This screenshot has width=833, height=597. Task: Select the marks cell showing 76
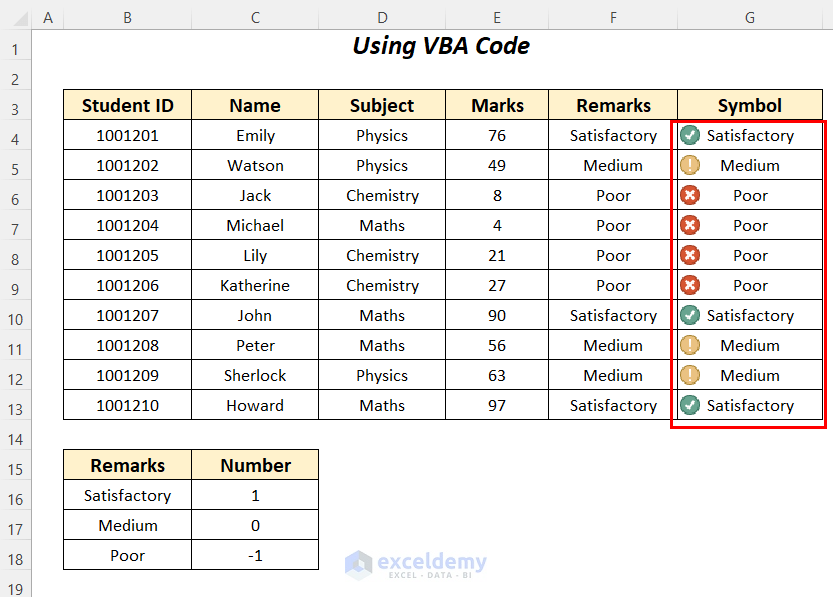[x=497, y=135]
